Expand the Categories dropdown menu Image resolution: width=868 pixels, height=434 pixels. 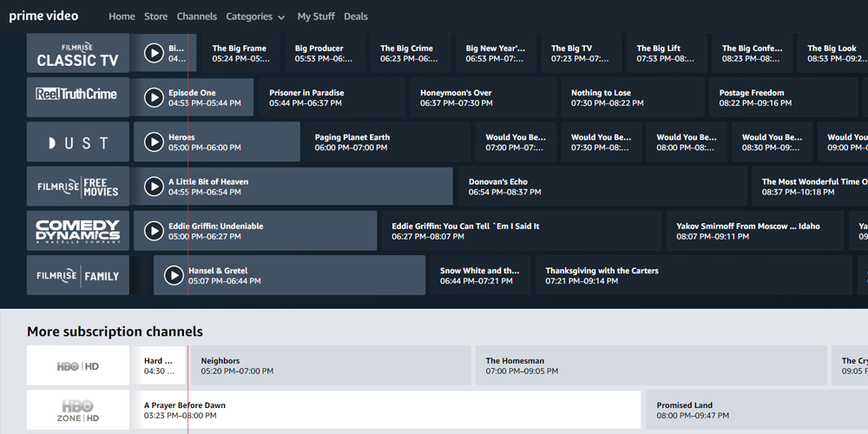(255, 16)
